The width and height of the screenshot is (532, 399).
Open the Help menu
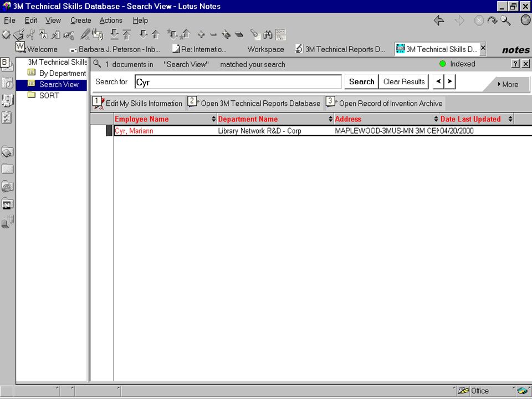[x=140, y=21]
